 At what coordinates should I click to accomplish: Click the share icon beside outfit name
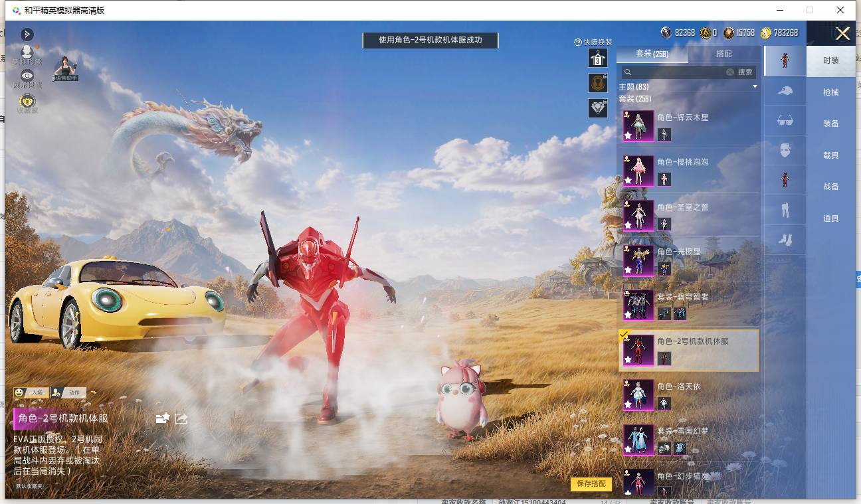point(181,418)
